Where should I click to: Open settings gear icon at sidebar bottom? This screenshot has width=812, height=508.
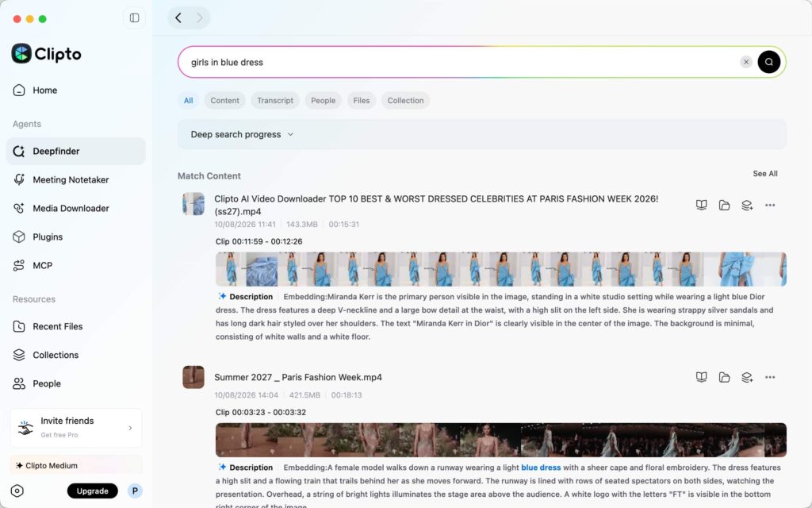click(x=17, y=491)
